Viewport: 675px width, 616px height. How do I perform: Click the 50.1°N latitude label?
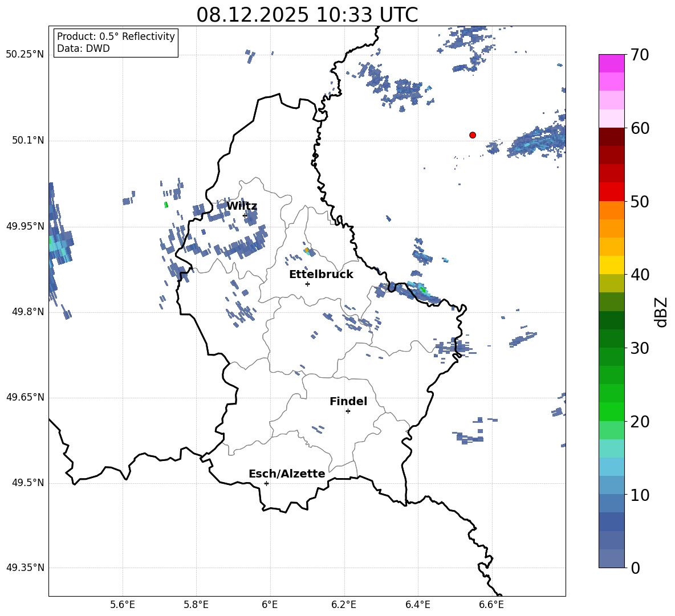click(28, 140)
